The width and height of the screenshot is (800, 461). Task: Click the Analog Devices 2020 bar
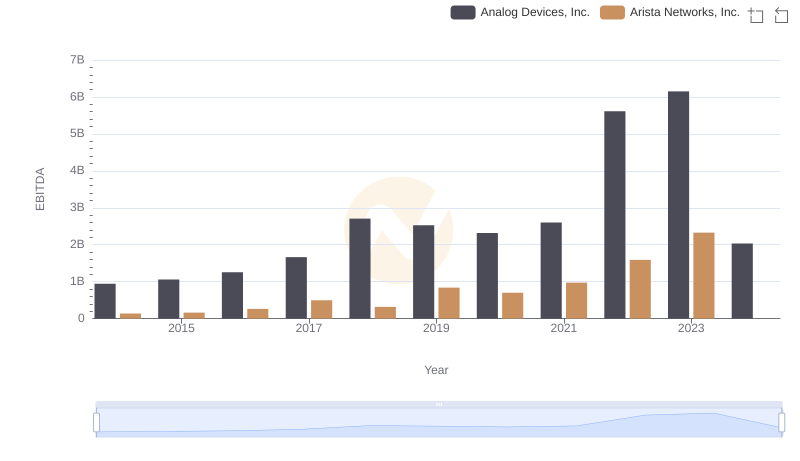pyautogui.click(x=487, y=276)
